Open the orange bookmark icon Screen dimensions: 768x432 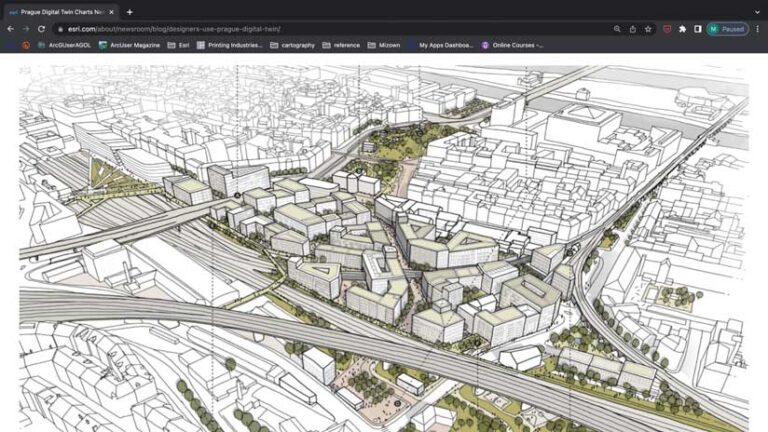point(26,45)
